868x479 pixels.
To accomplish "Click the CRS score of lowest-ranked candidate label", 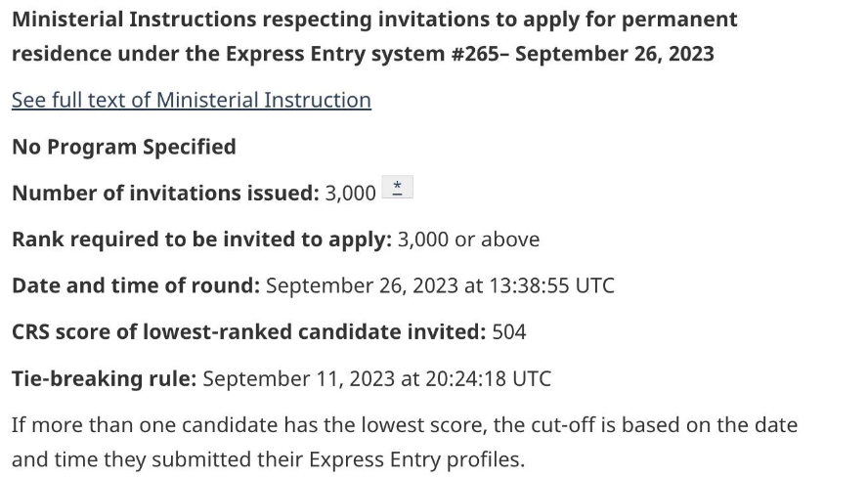I will (248, 331).
